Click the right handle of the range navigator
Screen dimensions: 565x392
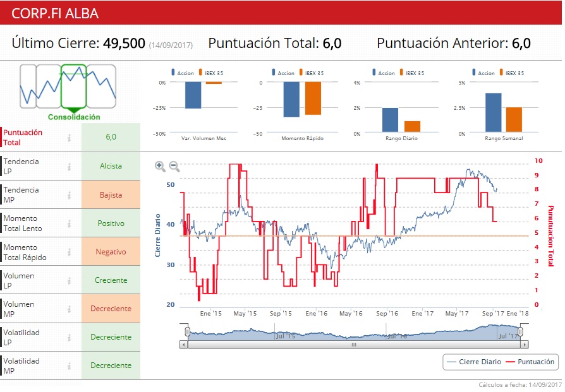click(520, 331)
